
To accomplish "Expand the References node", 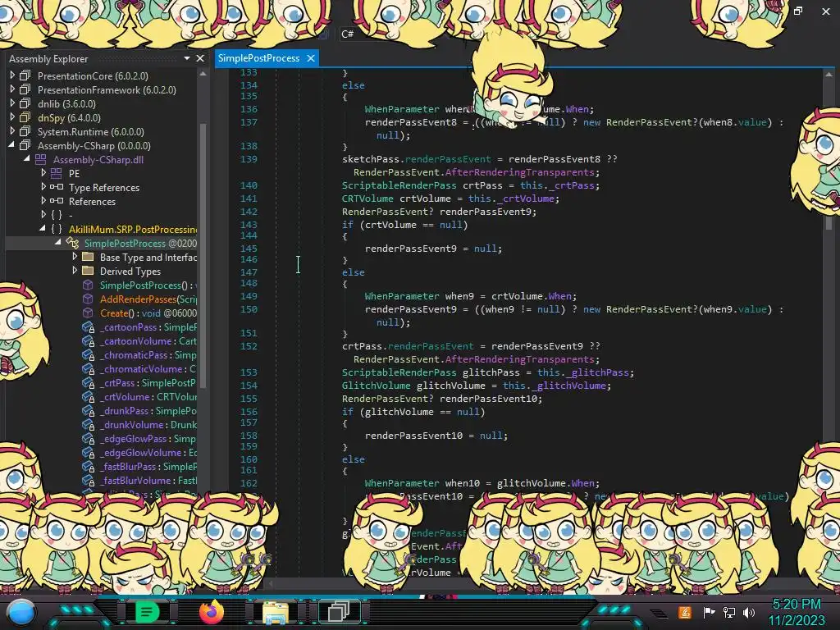I will (x=43, y=201).
